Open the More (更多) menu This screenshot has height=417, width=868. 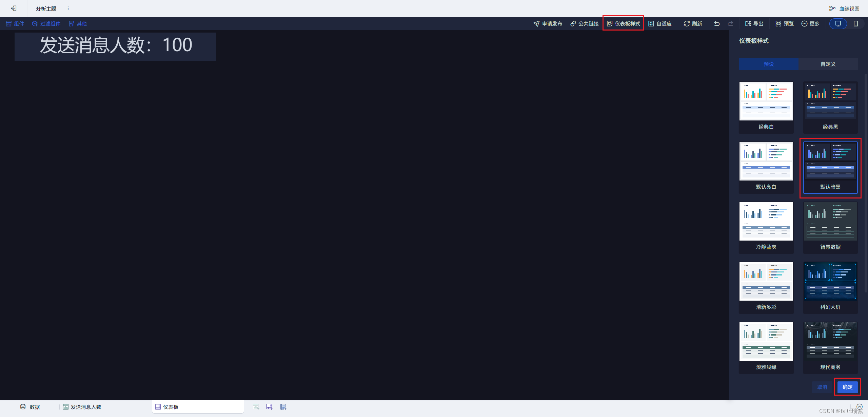810,23
